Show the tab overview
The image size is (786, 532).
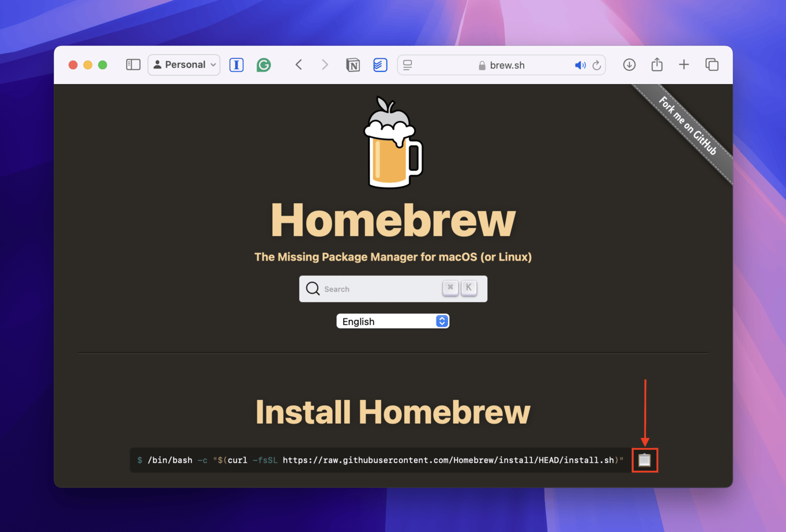712,65
